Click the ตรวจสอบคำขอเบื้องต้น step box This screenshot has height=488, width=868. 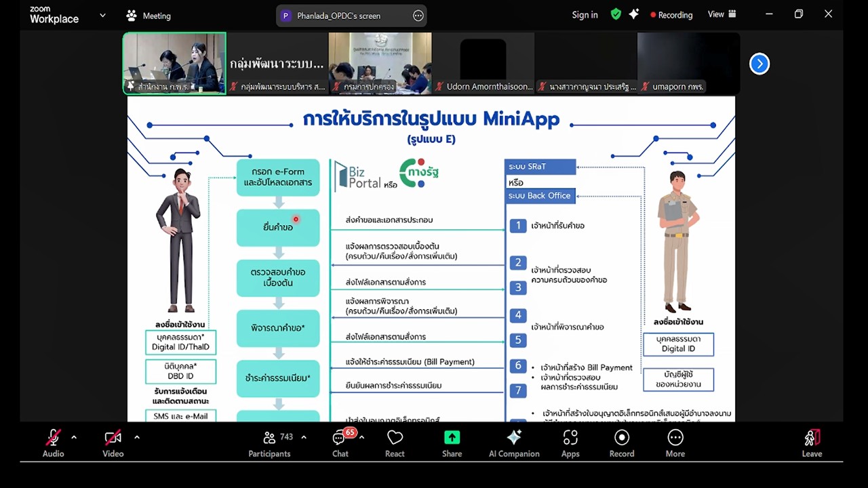click(278, 278)
